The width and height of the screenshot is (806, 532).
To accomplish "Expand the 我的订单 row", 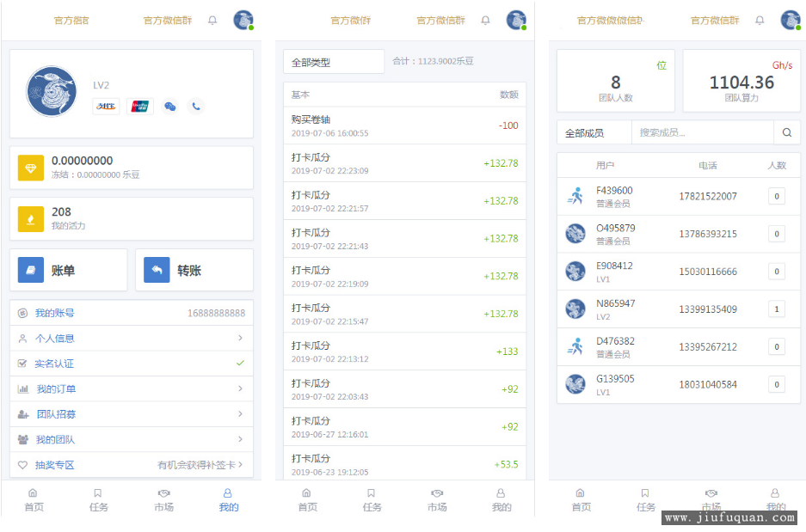I will click(x=240, y=389).
